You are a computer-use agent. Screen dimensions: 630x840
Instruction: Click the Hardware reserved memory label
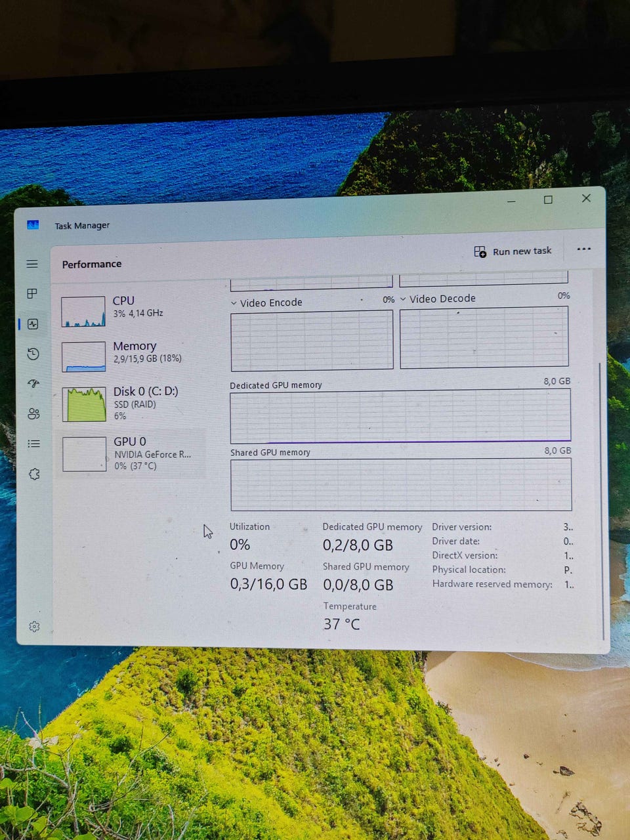(x=492, y=584)
